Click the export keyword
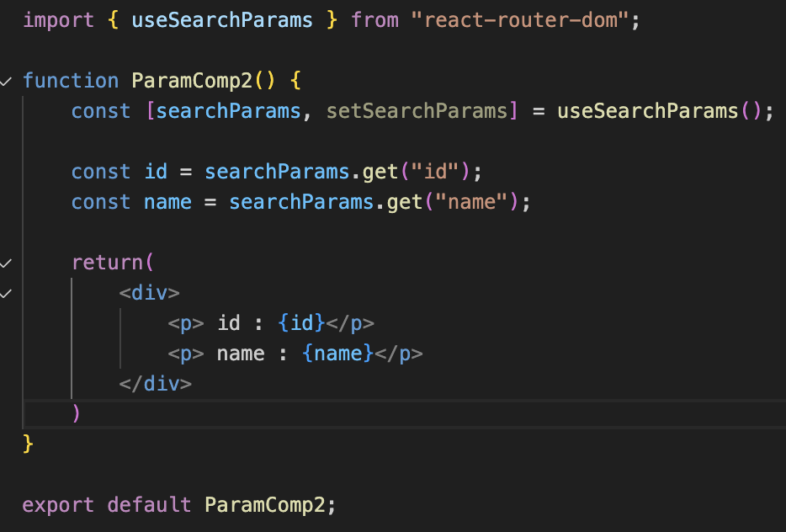Screen dimensions: 786x532 pos(58,505)
